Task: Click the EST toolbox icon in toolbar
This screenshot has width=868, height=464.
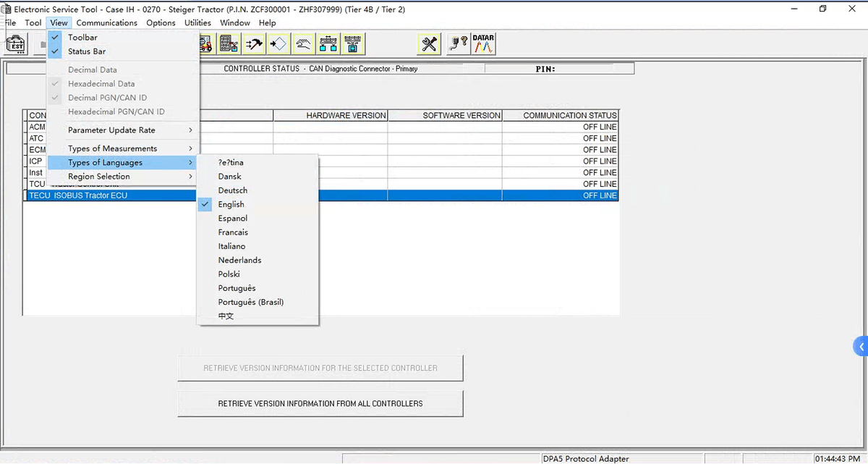Action: (17, 44)
